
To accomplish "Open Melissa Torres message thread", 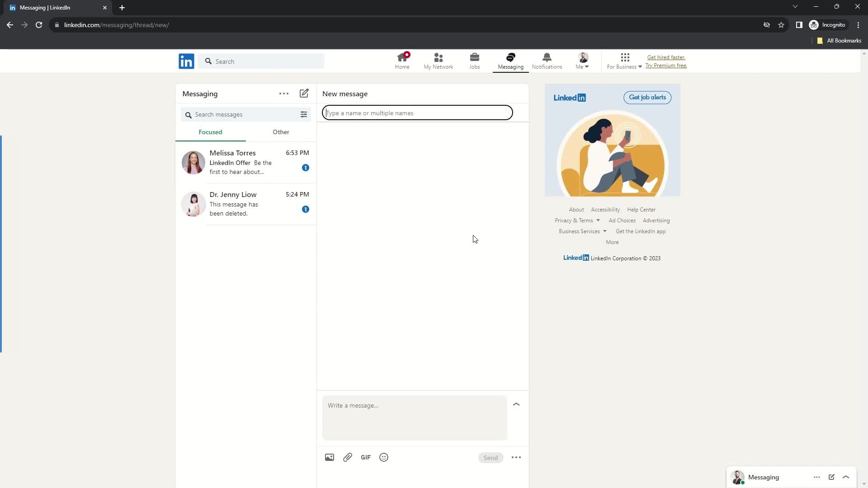I will [x=245, y=162].
